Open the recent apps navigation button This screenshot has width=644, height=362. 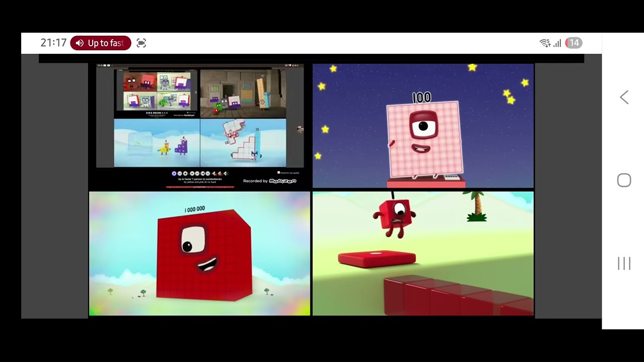[624, 263]
